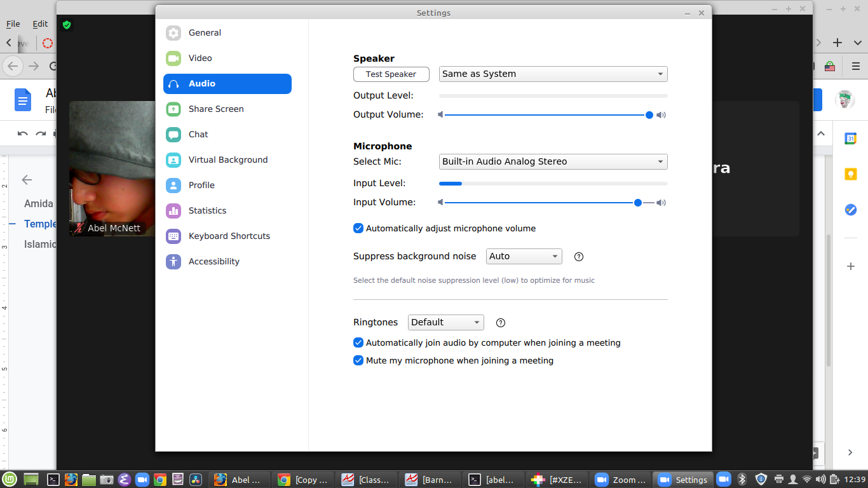Open Google Calendar in the side panel

851,139
